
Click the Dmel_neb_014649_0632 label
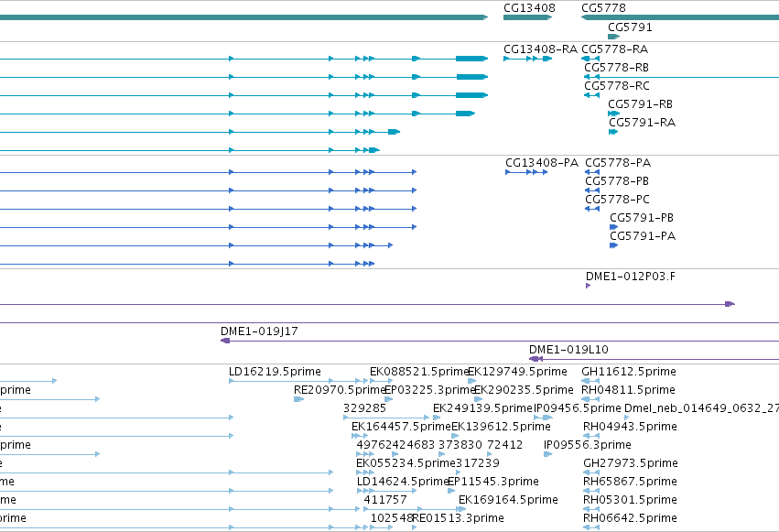701,408
